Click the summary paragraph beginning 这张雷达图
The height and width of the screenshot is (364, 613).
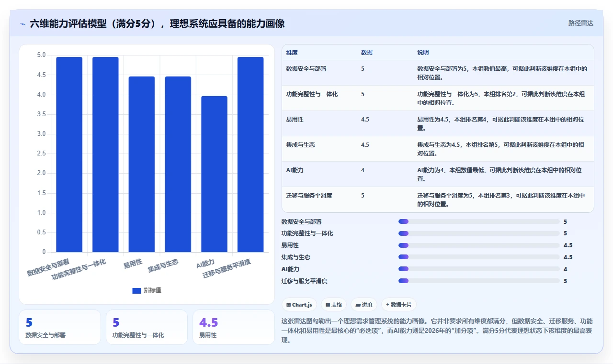coord(437,331)
